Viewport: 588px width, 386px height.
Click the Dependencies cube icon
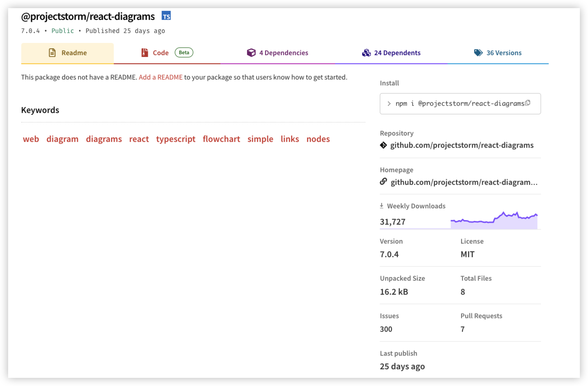[x=251, y=53]
